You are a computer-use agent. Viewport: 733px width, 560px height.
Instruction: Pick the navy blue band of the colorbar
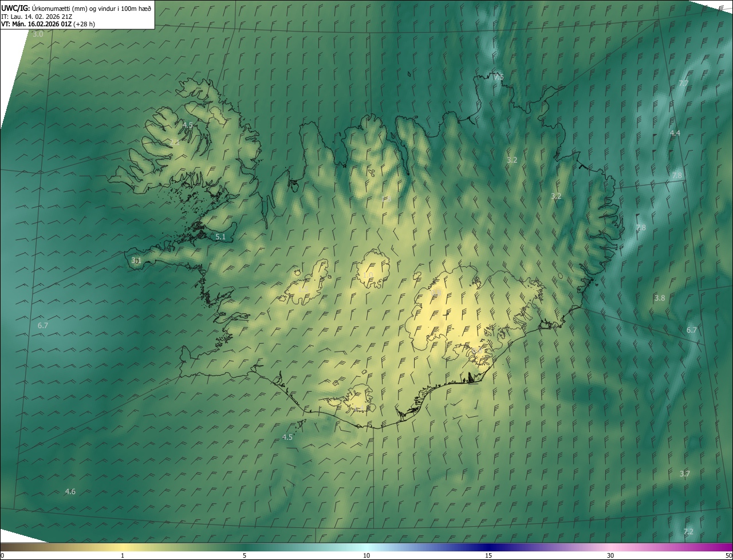pos(488,547)
